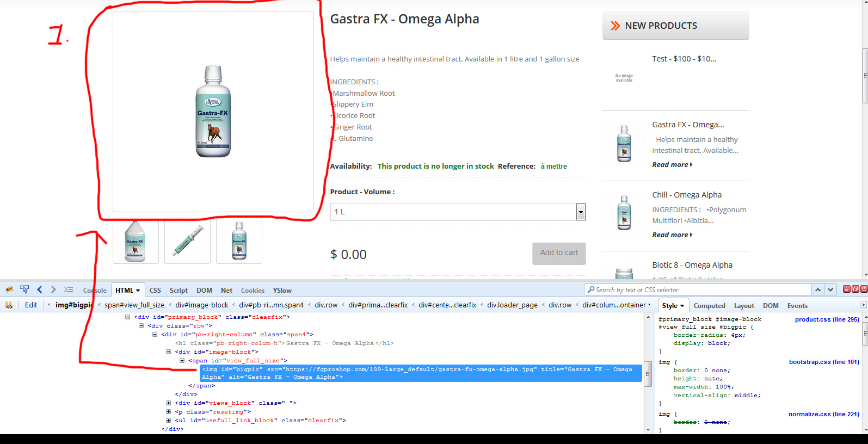Minimize the Firebug panel
The image size is (868, 444).
click(847, 289)
